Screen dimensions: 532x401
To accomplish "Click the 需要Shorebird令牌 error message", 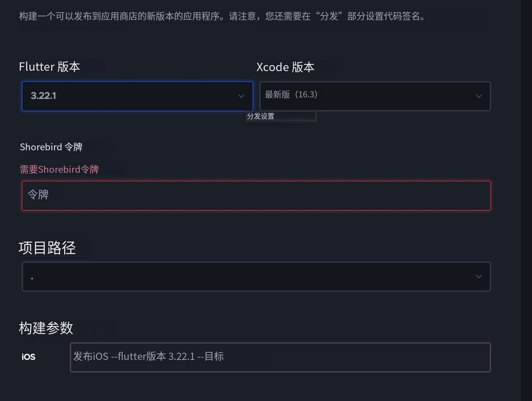I will (59, 169).
